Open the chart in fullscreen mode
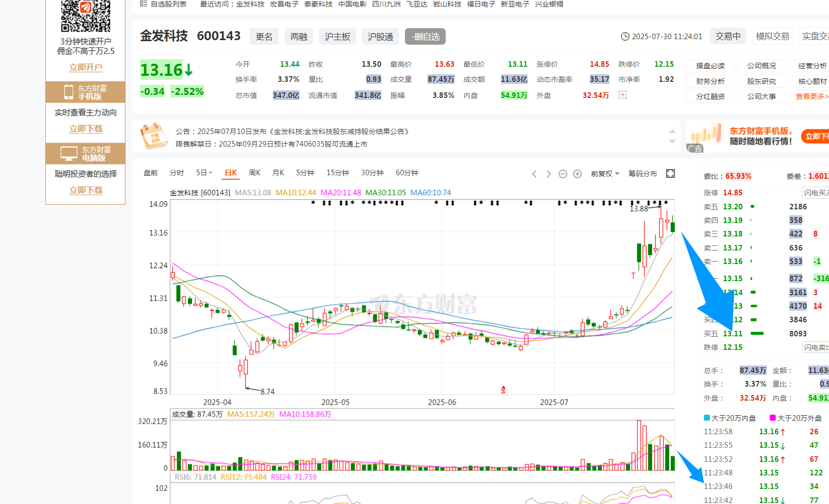The height and width of the screenshot is (504, 829). 670,173
